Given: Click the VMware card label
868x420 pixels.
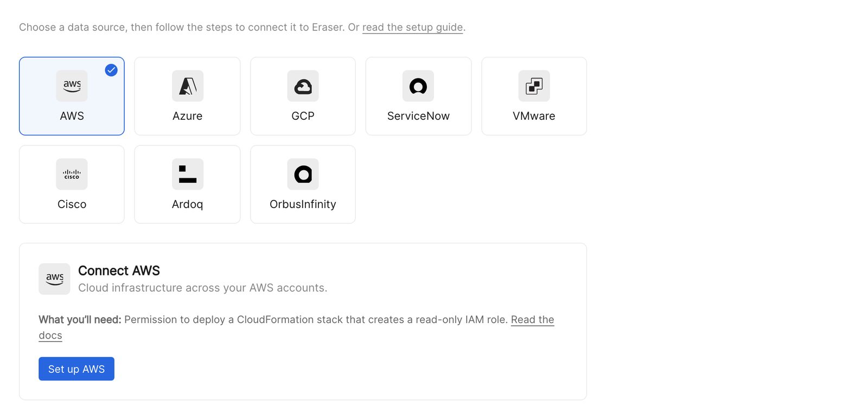Looking at the screenshot, I should (x=534, y=116).
